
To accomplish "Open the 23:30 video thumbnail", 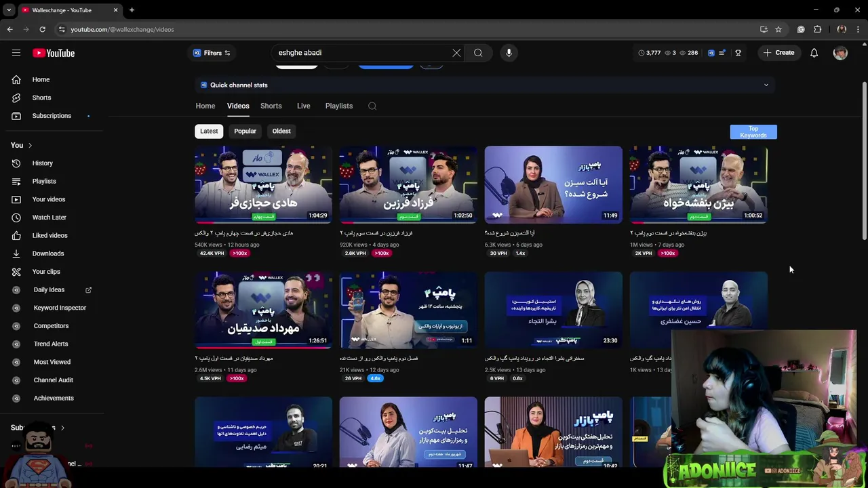I will coord(553,310).
